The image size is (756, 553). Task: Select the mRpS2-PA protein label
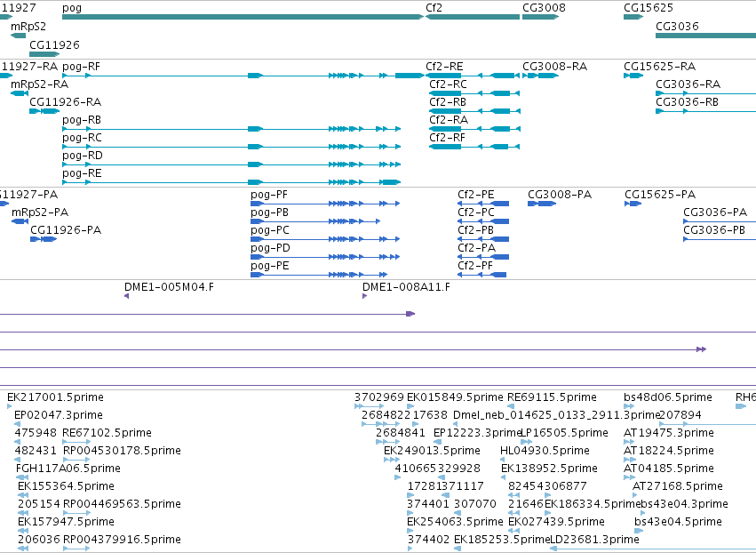(x=40, y=212)
